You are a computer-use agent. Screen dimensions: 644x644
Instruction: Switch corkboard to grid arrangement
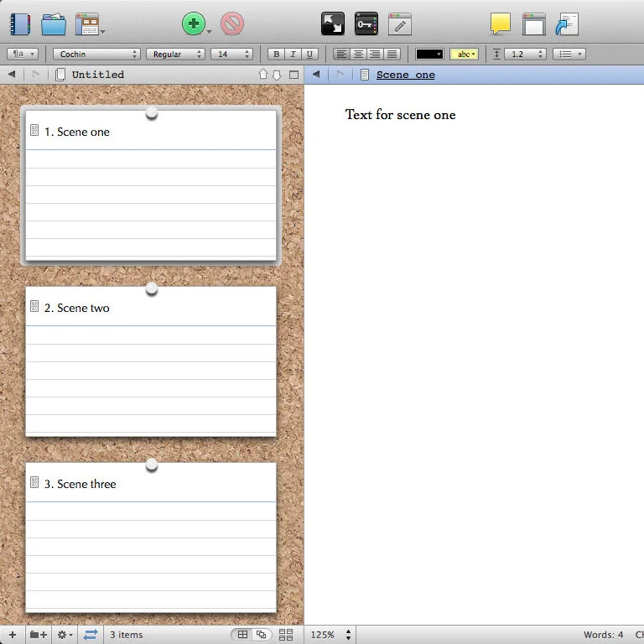(242, 635)
